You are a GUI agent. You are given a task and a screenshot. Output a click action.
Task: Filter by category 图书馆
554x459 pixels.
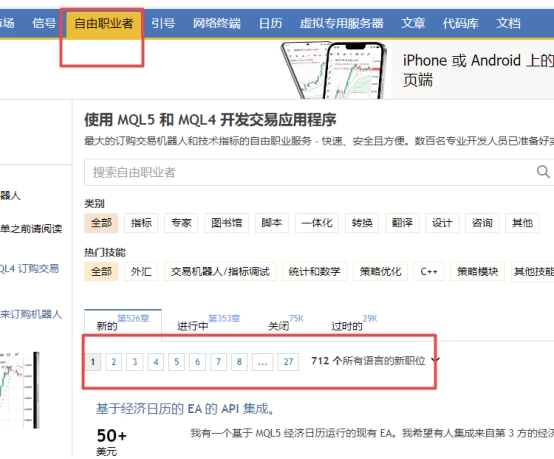(226, 223)
